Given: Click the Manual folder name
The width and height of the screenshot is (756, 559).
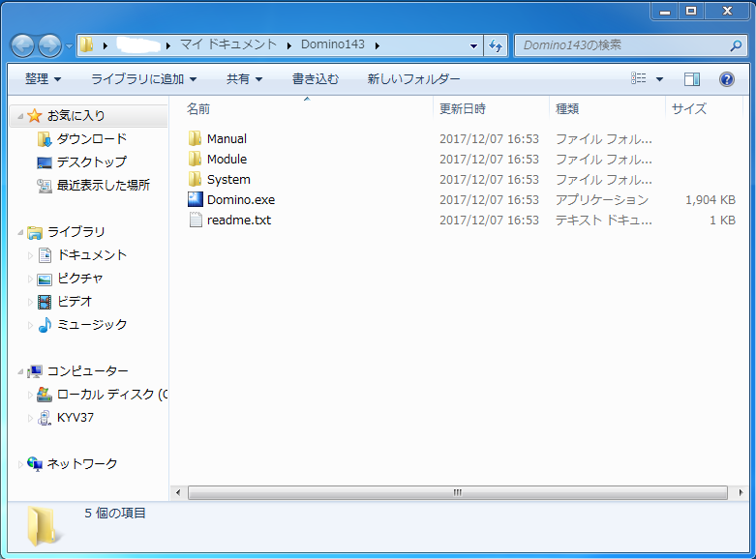Looking at the screenshot, I should 227,139.
